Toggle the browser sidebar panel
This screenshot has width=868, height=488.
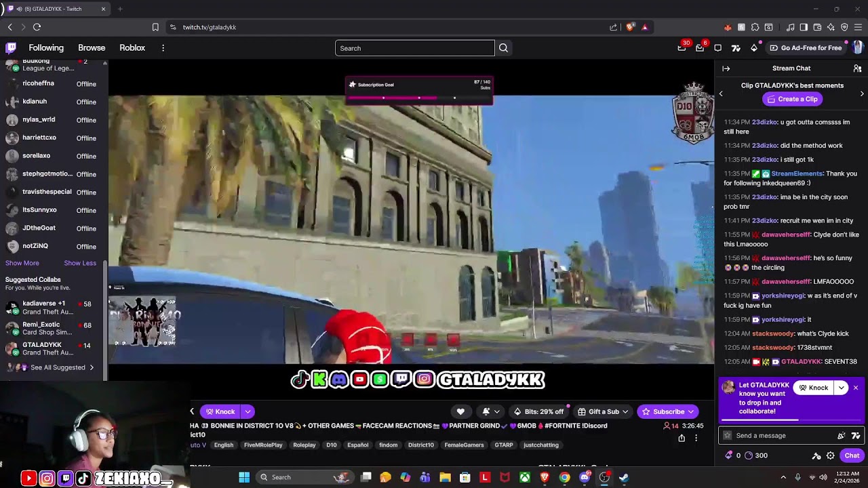[804, 27]
